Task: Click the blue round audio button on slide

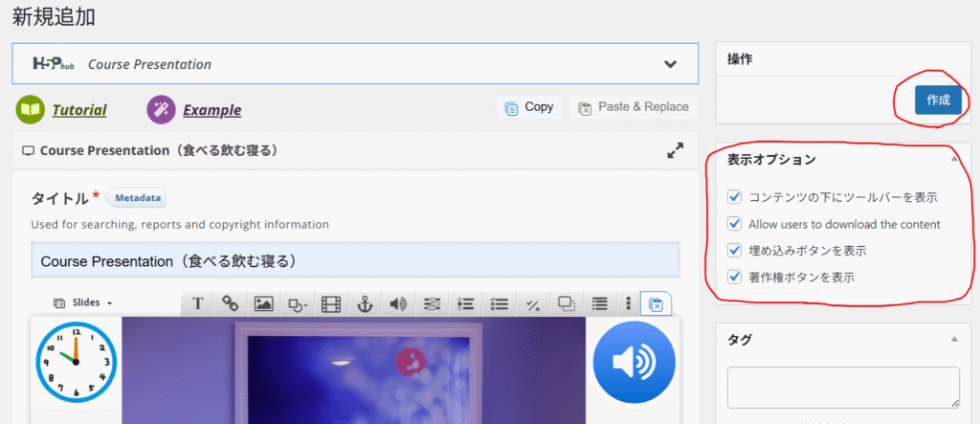Action: tap(634, 363)
